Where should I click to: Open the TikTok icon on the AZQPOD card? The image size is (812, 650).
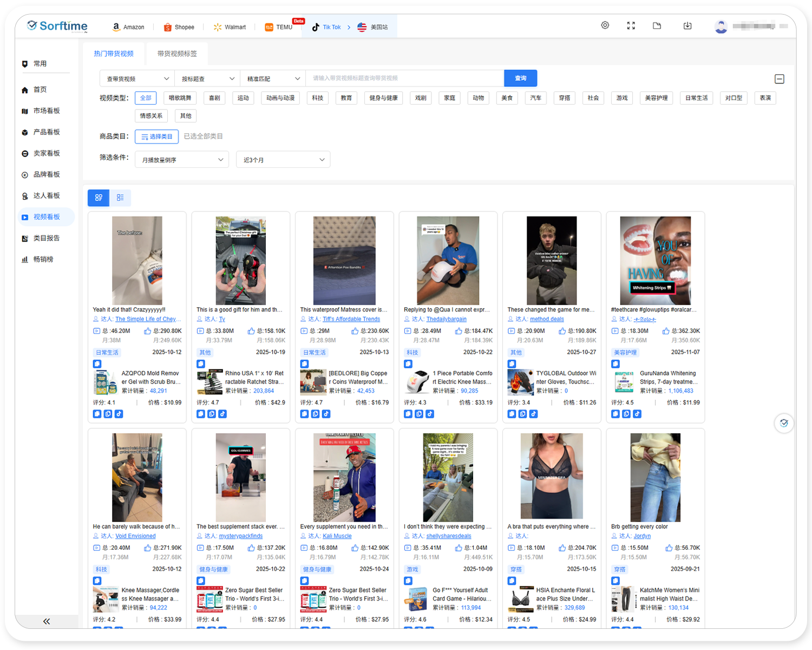tap(119, 413)
